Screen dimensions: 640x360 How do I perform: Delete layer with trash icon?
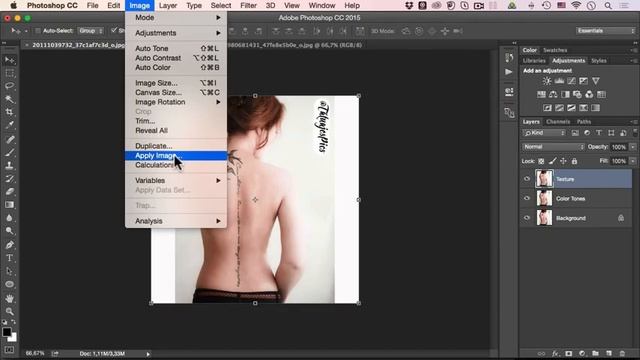(x=622, y=353)
